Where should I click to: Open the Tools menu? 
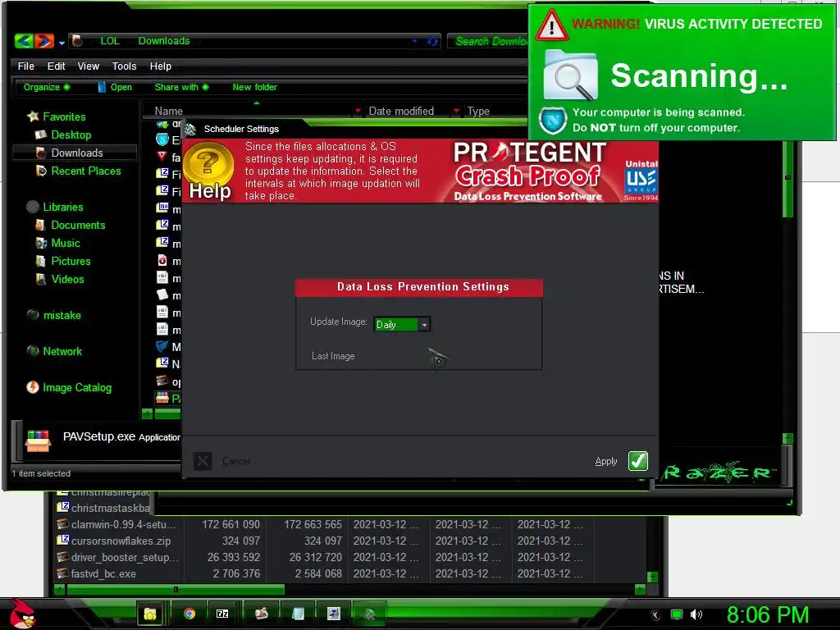click(x=125, y=66)
